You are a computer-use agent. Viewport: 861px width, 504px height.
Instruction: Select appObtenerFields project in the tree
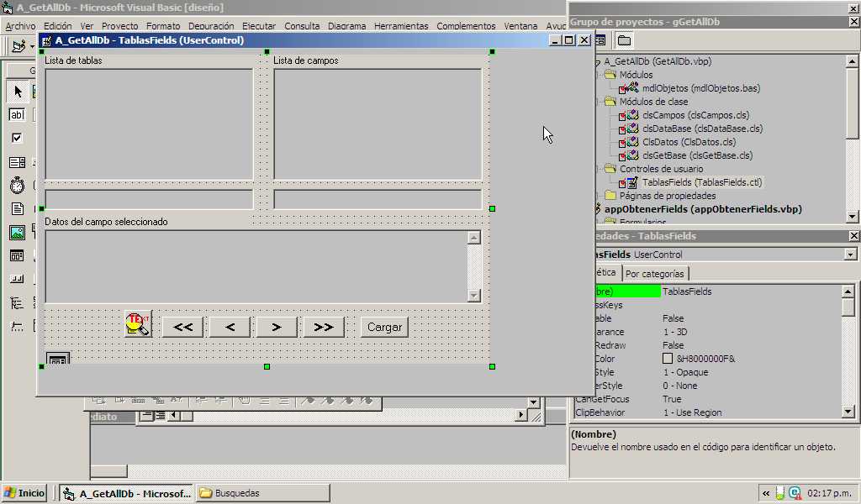703,209
